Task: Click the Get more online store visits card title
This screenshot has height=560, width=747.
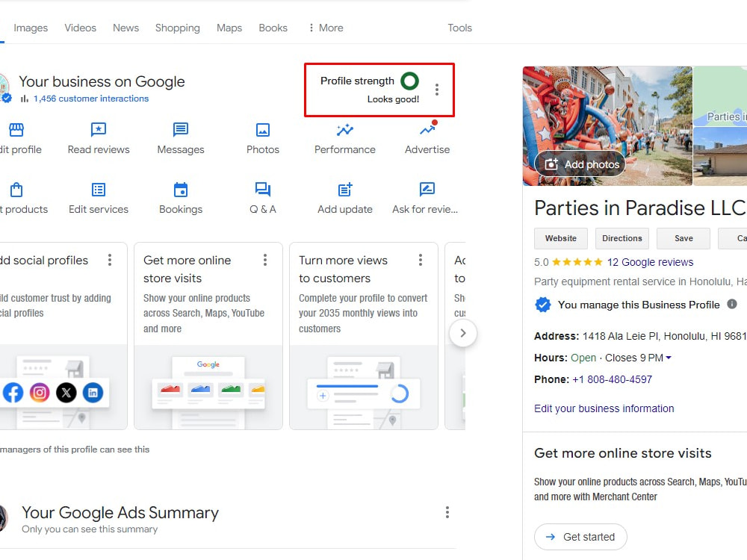Action: pos(187,269)
